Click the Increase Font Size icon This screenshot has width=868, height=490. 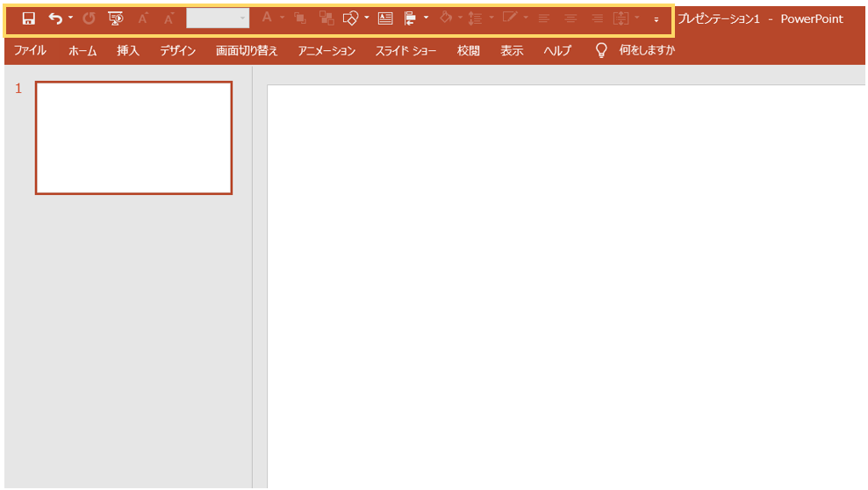tap(143, 18)
